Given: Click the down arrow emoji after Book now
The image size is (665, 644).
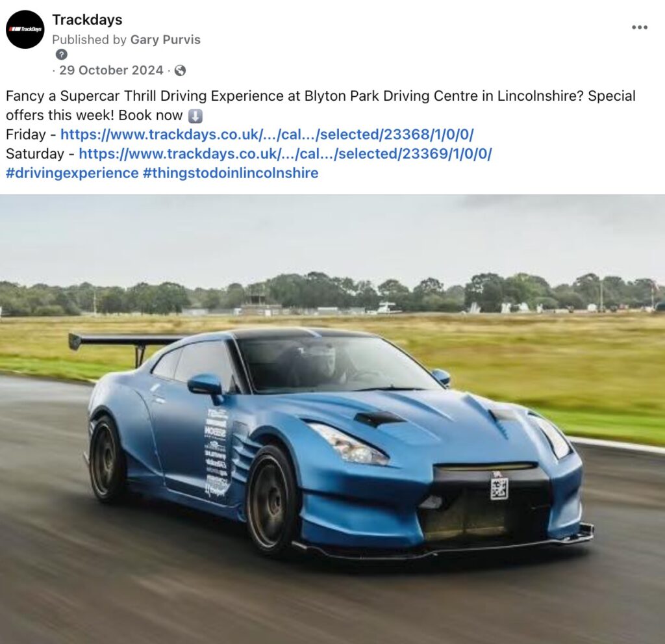Looking at the screenshot, I should [195, 116].
